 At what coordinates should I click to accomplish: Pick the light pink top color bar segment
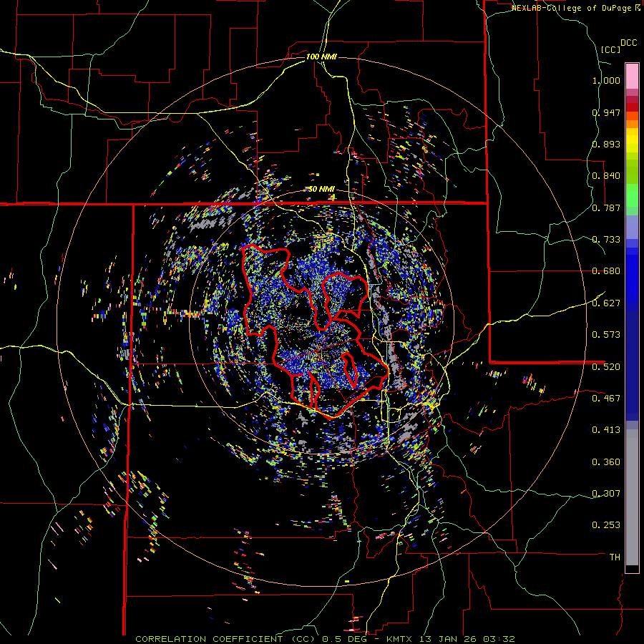tap(632, 76)
